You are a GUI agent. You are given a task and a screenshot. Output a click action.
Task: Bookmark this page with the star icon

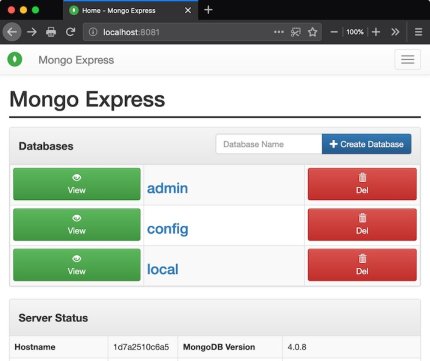312,32
